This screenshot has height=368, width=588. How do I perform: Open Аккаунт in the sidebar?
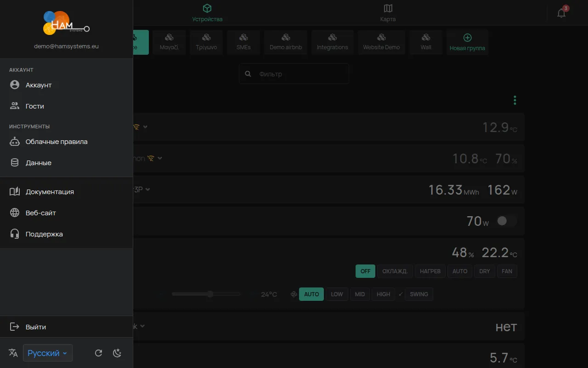pos(66,85)
